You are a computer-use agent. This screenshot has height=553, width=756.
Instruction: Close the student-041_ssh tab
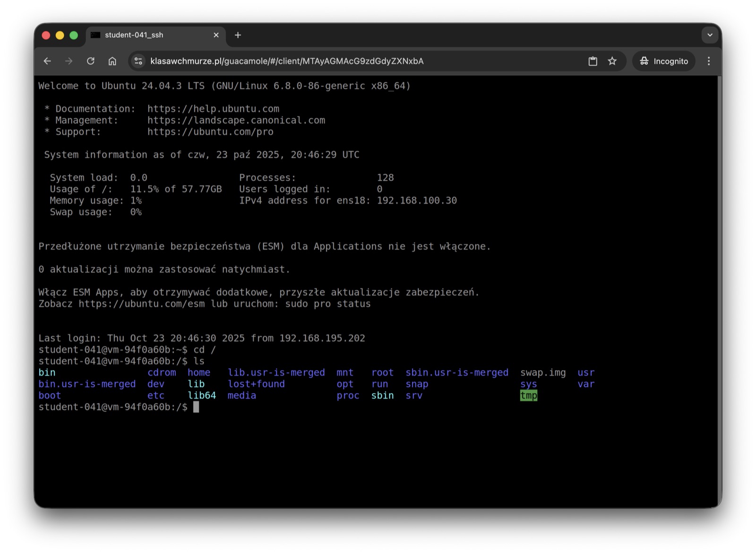click(x=216, y=35)
